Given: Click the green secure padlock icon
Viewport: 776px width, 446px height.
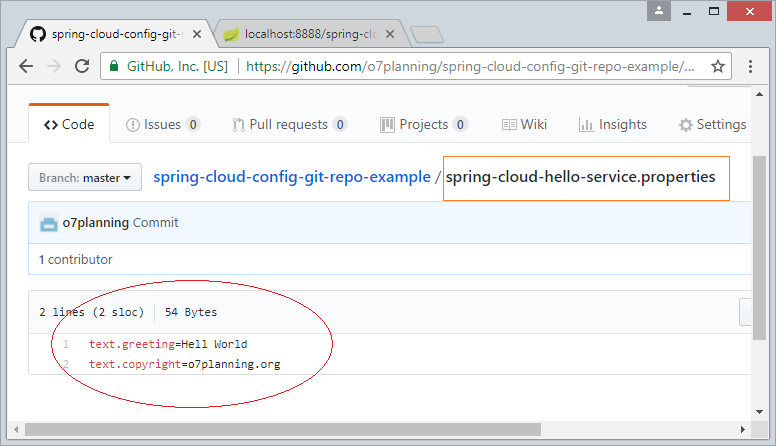Looking at the screenshot, I should (x=114, y=66).
